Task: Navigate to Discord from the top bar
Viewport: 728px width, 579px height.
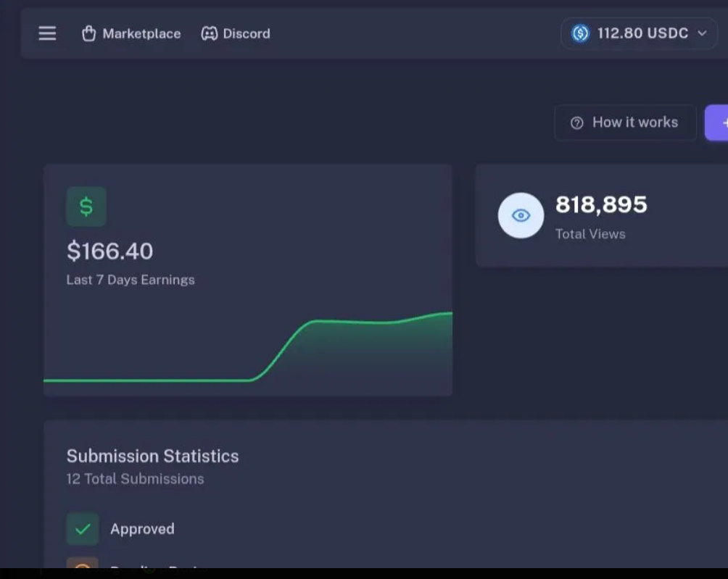Action: [x=247, y=33]
